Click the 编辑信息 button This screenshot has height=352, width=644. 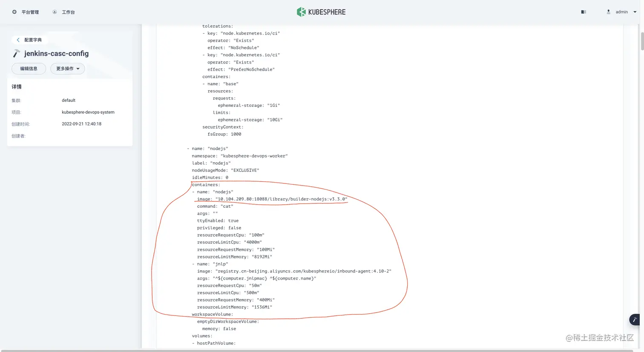(x=29, y=69)
